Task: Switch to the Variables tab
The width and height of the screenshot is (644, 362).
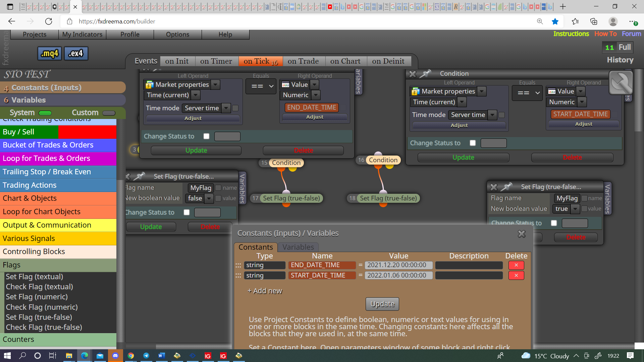Action: click(x=298, y=247)
